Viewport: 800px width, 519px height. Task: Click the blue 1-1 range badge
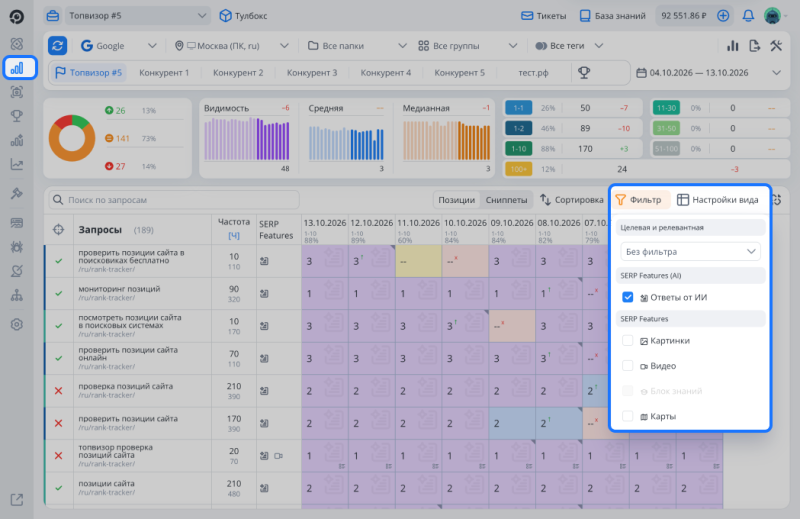click(x=518, y=108)
